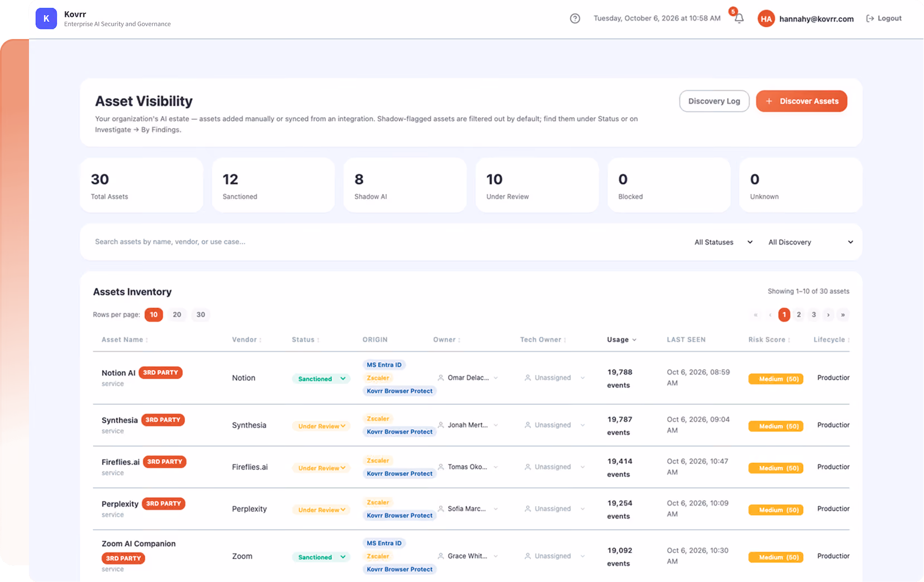This screenshot has width=924, height=582.
Task: Sort by Asset Name column
Action: 125,339
